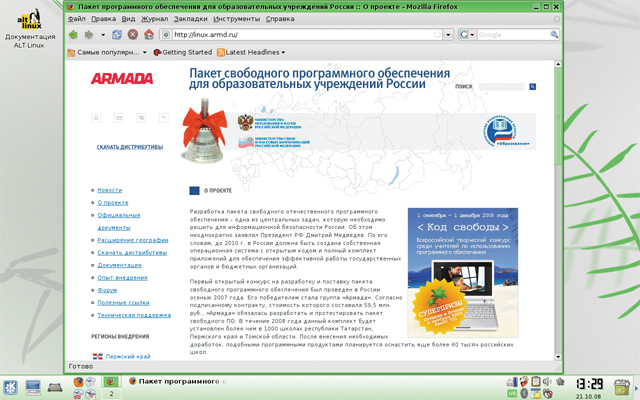Click the СКАЧАТЬ ДИСТРИБУТИВЫ link
Image resolution: width=640 pixels, height=400 pixels.
coord(130,147)
